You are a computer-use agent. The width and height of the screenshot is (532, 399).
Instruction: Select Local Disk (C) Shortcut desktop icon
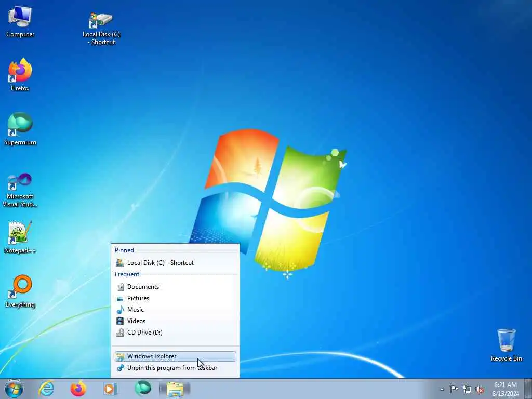101,29
